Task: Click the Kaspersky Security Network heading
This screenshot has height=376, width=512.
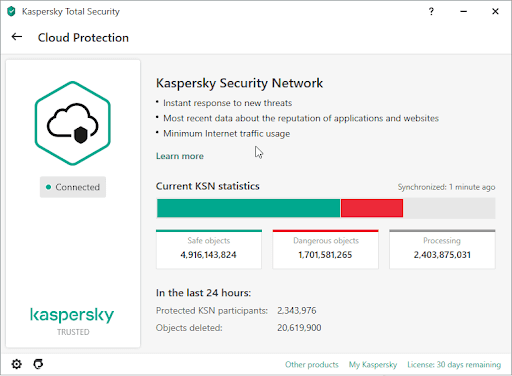Action: pos(239,83)
